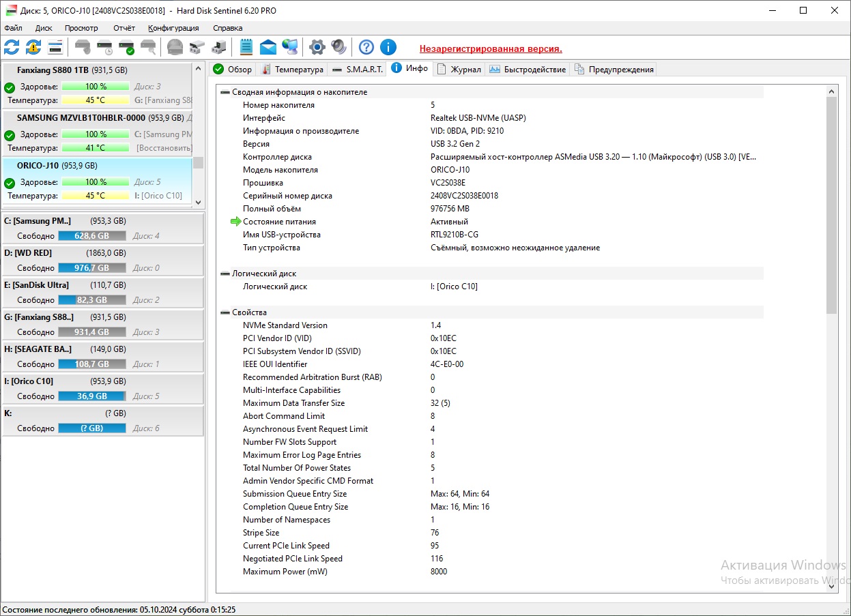Select the E: [SanDisk Ultra] volume
The width and height of the screenshot is (851, 616).
click(103, 292)
